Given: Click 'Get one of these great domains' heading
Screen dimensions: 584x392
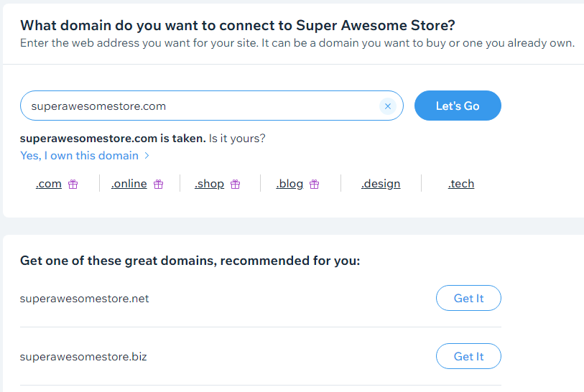Looking at the screenshot, I should pyautogui.click(x=190, y=261).
